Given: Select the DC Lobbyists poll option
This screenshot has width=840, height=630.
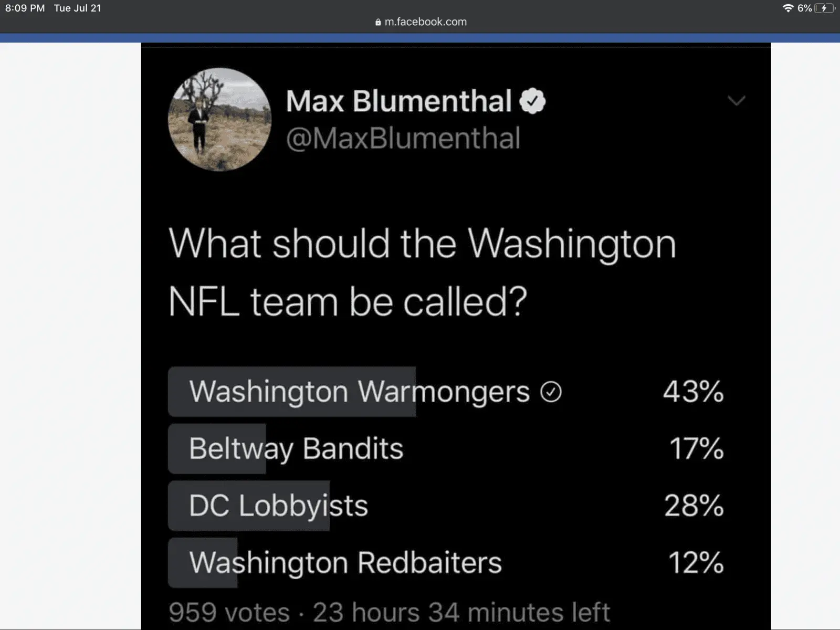Looking at the screenshot, I should [278, 506].
